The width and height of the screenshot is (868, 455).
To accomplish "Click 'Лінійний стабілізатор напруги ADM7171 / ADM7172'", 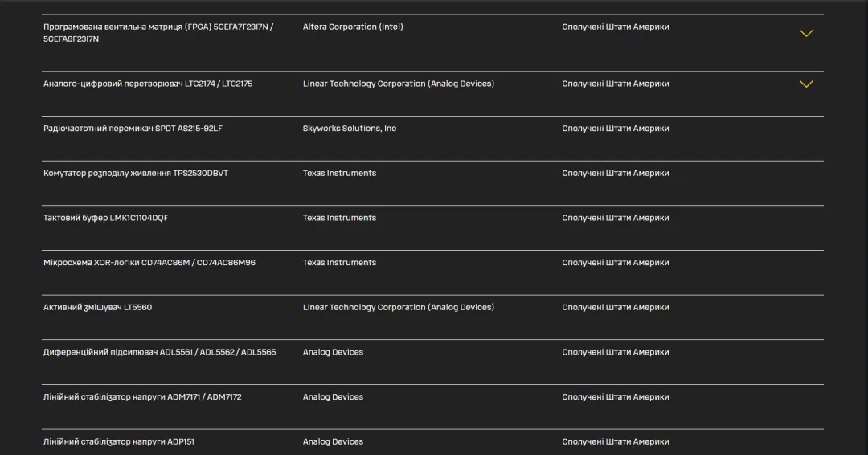I will [x=142, y=397].
